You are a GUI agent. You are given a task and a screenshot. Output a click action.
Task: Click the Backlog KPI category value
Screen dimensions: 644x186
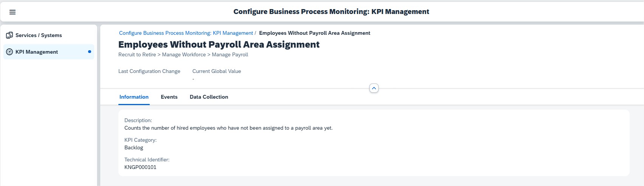[134, 147]
